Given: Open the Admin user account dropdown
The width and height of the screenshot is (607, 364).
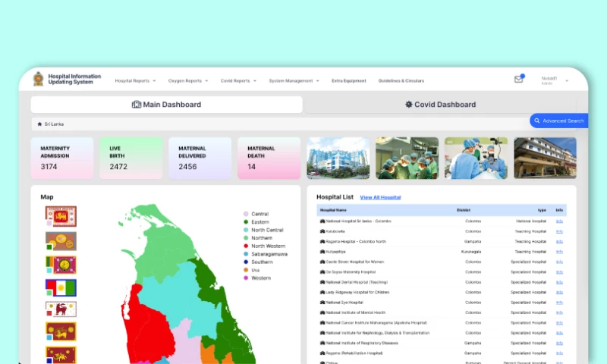Looking at the screenshot, I should click(555, 80).
